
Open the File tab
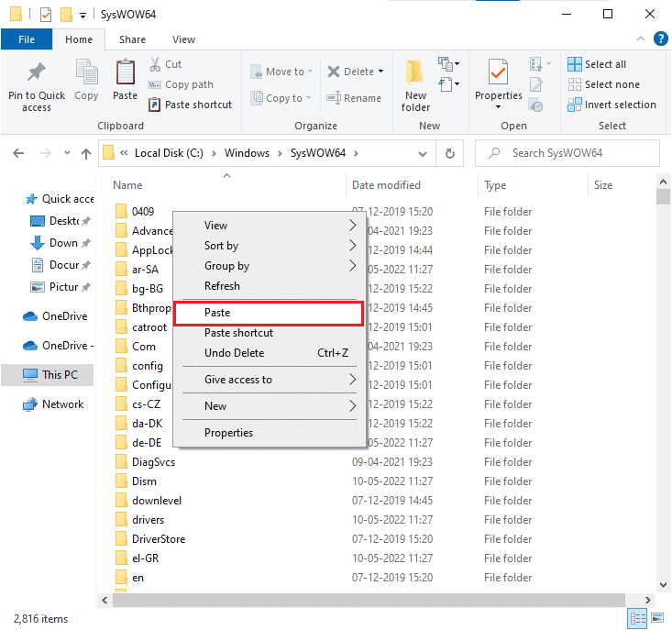(x=27, y=39)
